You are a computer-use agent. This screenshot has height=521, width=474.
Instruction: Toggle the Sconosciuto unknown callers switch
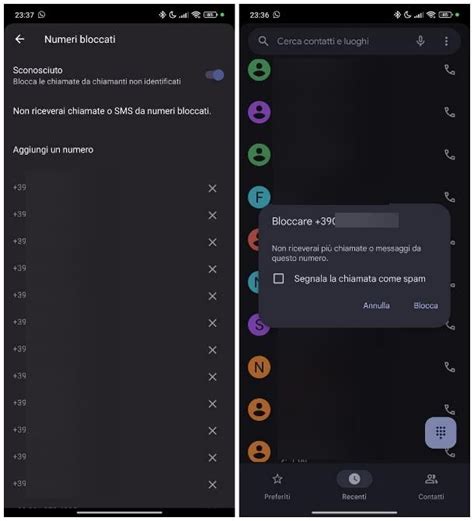coord(215,75)
